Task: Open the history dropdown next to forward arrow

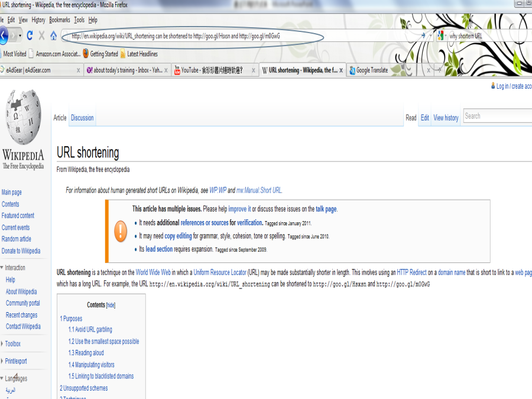Action: click(x=20, y=35)
